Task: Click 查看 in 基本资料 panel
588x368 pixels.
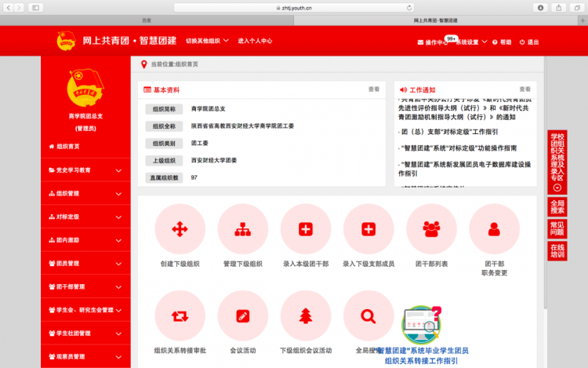Action: 374,89
